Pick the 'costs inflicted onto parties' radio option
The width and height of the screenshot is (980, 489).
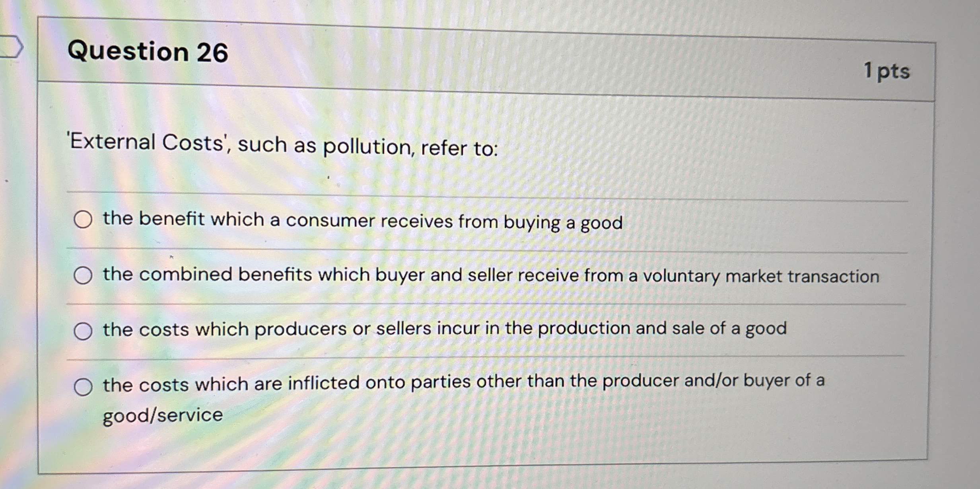tap(83, 387)
